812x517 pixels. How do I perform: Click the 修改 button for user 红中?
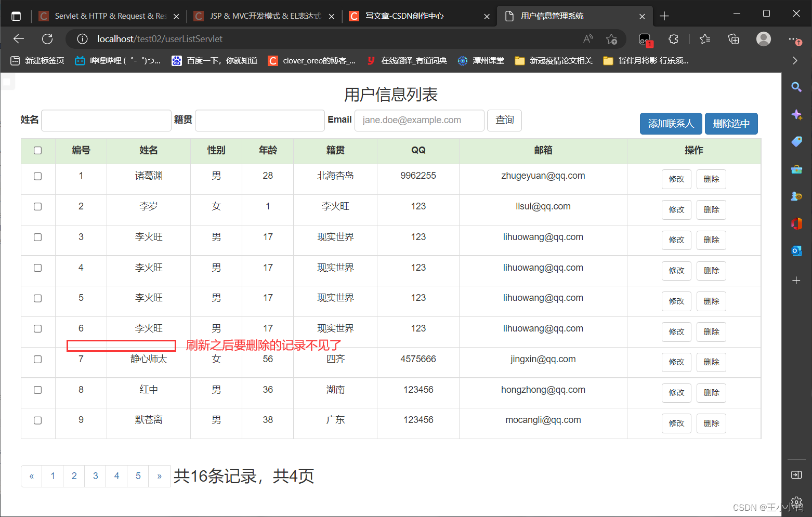[x=676, y=393]
